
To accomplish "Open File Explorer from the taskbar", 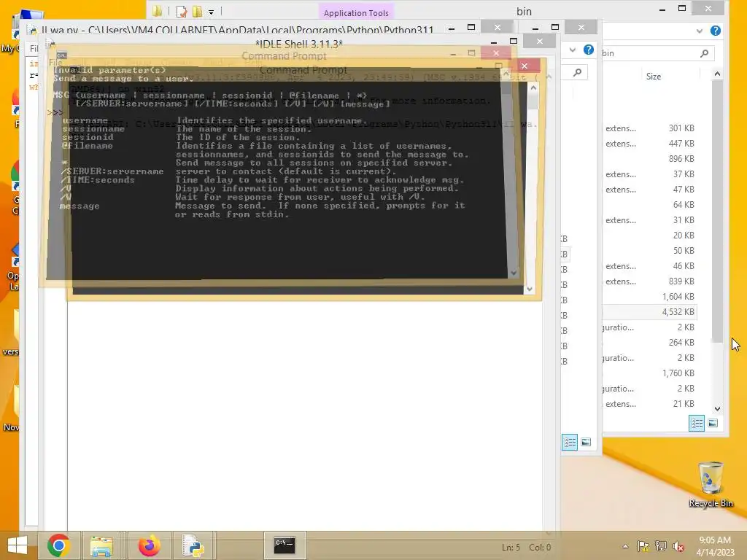I will 101,545.
